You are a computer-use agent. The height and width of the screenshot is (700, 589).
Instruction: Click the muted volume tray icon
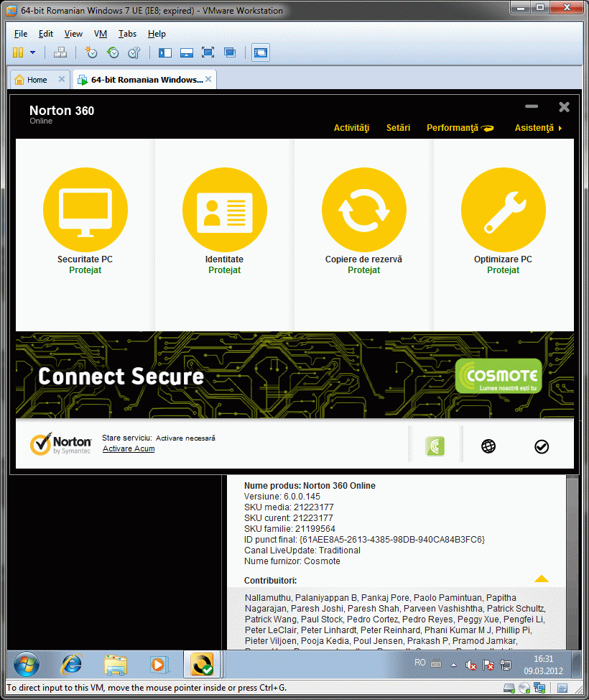[470, 666]
